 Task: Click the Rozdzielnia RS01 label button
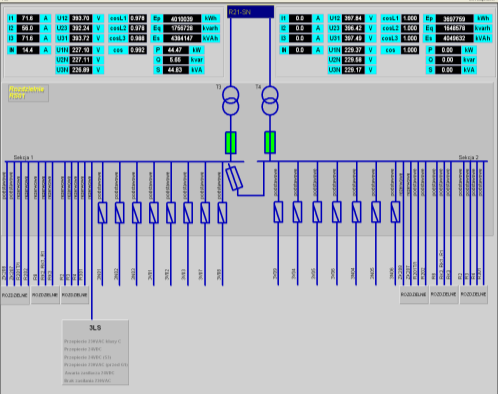(x=28, y=93)
